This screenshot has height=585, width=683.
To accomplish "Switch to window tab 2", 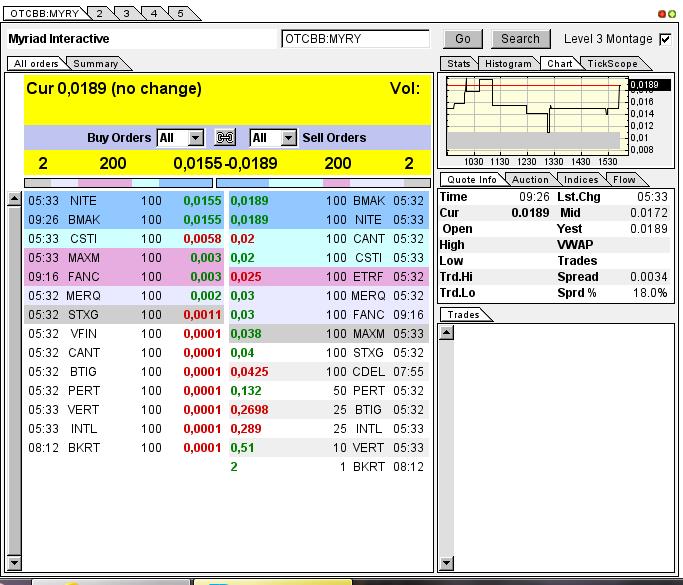I will [x=100, y=14].
